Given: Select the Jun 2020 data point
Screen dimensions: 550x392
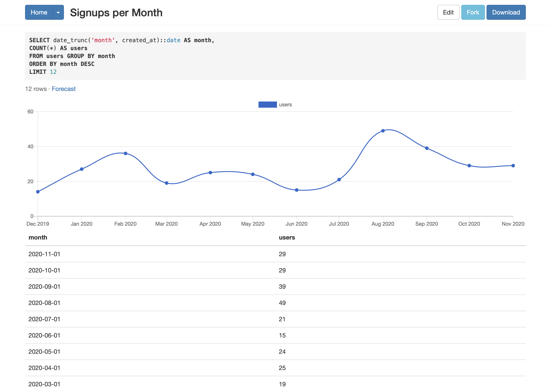Looking at the screenshot, I should (297, 190).
